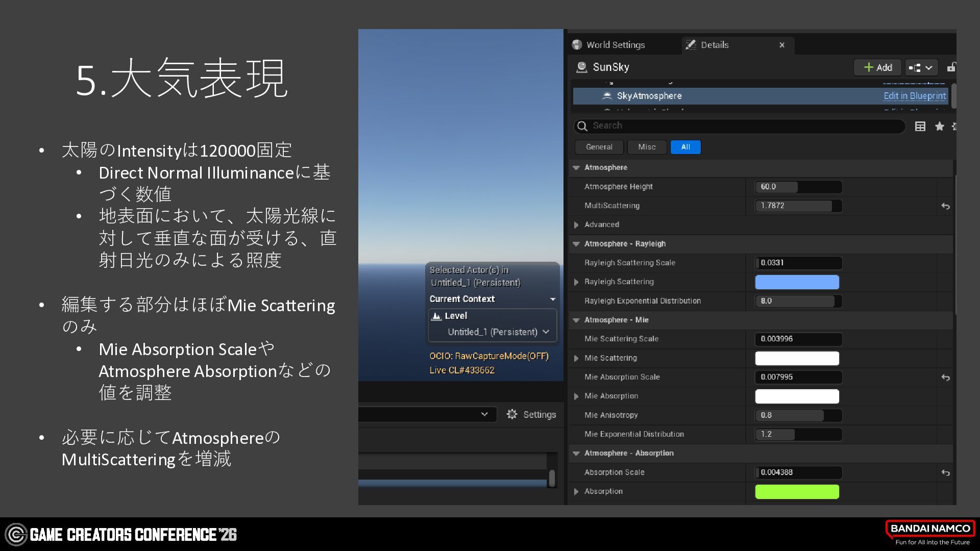The width and height of the screenshot is (980, 551).
Task: Click the SunSky actor name
Action: [x=611, y=67]
